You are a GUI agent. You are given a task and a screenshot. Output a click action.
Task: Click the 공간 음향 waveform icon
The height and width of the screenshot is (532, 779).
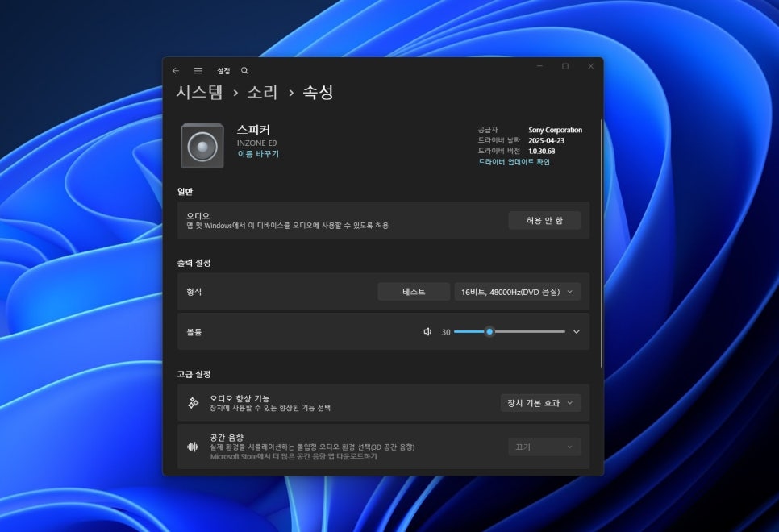(x=193, y=447)
